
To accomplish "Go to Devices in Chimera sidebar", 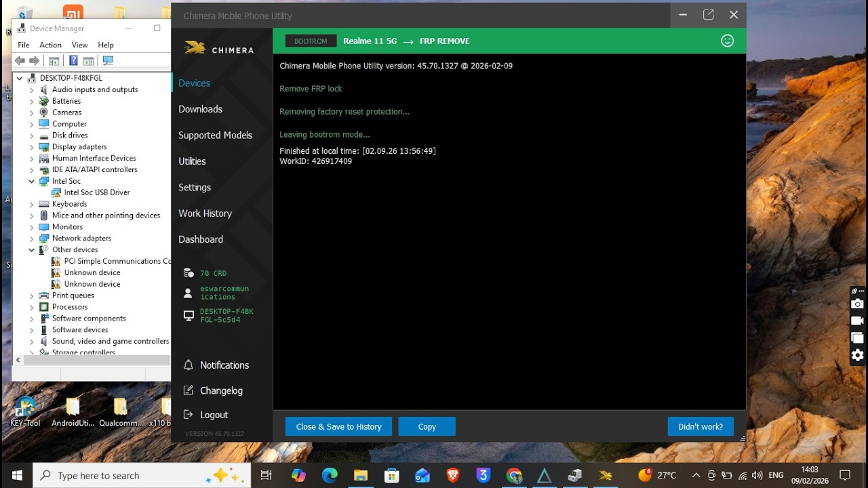I will tap(194, 83).
